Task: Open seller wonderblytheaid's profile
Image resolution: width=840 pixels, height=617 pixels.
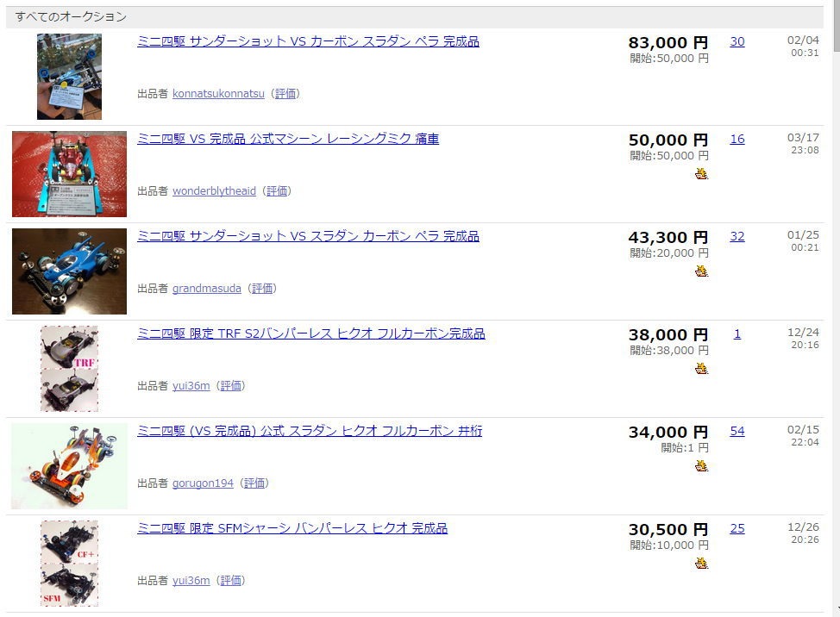Action: click(214, 191)
